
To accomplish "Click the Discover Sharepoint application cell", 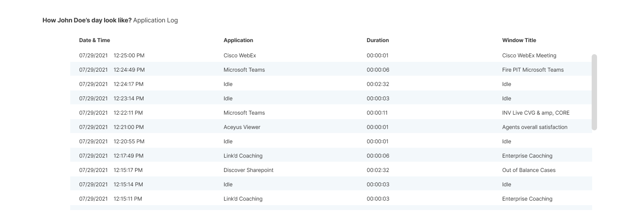I will click(248, 170).
